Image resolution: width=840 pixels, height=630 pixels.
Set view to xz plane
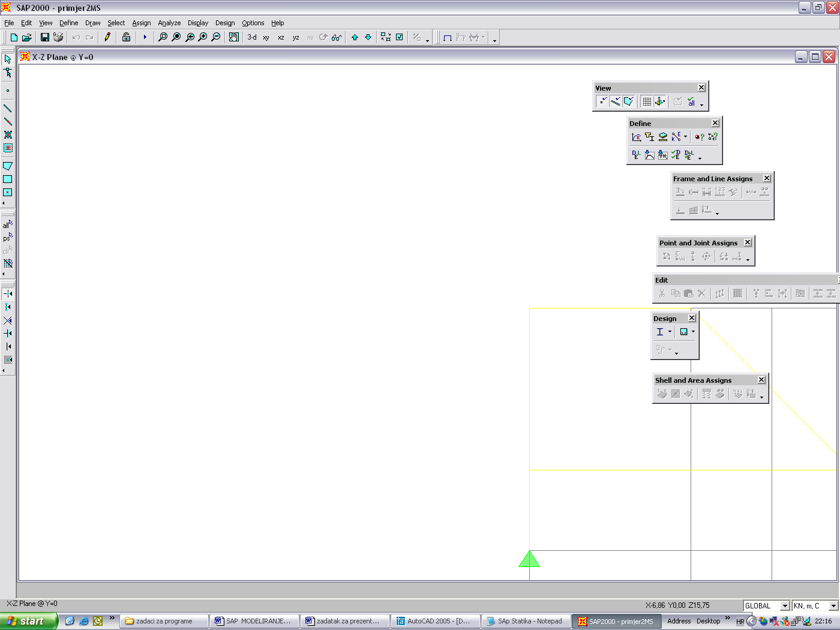coord(281,37)
